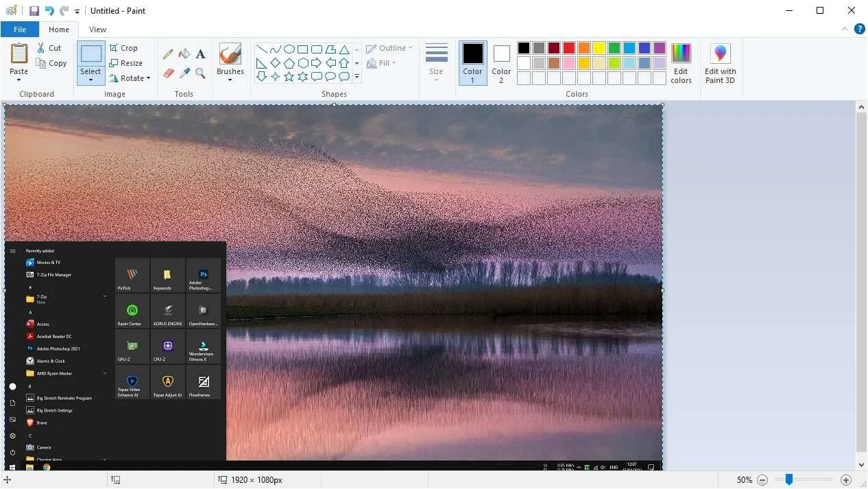Pick the yellow color swatch
The height and width of the screenshot is (489, 868).
599,48
